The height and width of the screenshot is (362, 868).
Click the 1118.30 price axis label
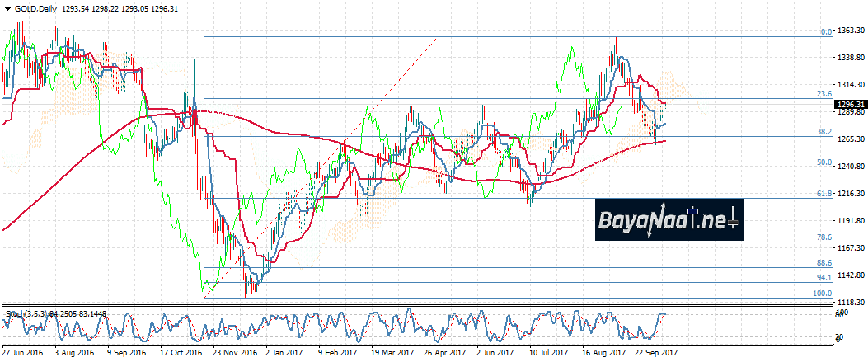[x=850, y=303]
